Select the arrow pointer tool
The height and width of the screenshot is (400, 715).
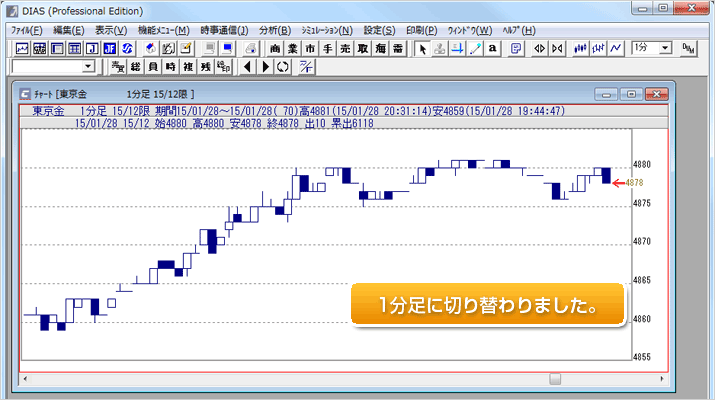coord(422,48)
